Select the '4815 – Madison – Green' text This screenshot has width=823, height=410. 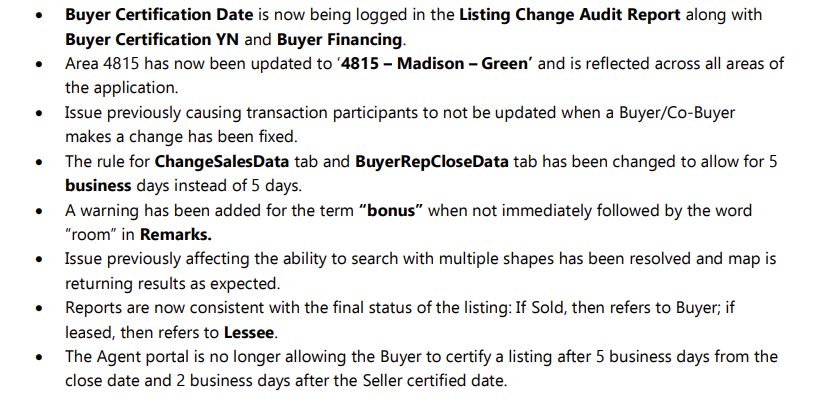pos(435,64)
